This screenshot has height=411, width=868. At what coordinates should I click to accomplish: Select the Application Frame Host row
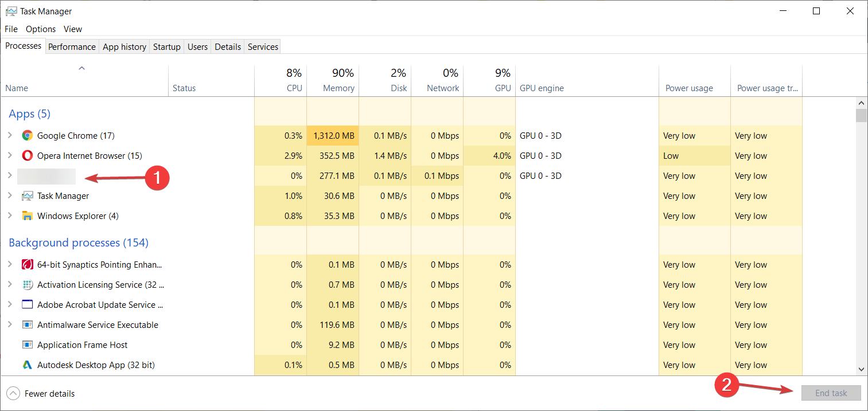tap(82, 345)
